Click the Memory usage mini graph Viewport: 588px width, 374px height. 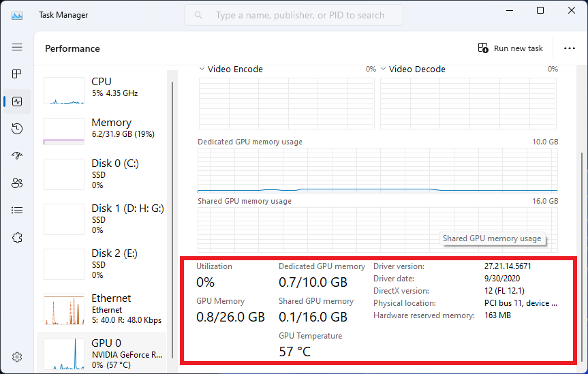64,131
